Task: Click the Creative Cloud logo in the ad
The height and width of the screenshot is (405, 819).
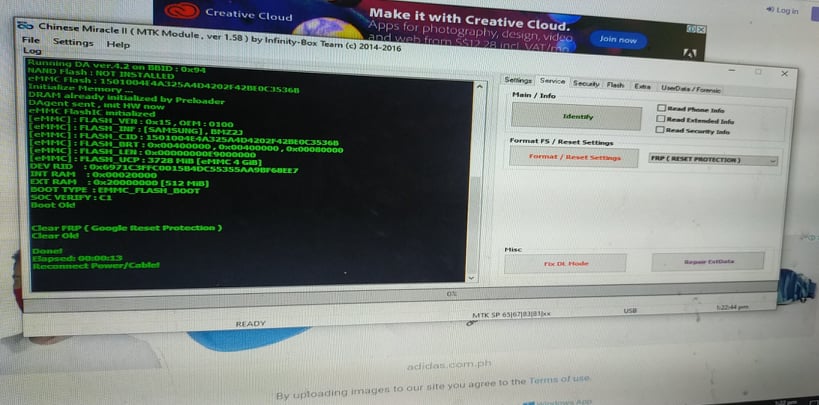Action: tap(182, 10)
